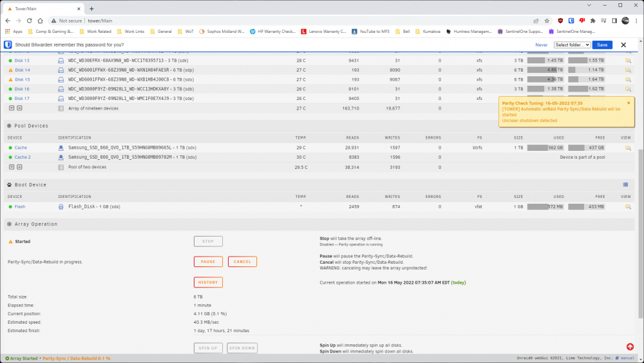Open the Disk 14 view folder icon

click(x=627, y=70)
